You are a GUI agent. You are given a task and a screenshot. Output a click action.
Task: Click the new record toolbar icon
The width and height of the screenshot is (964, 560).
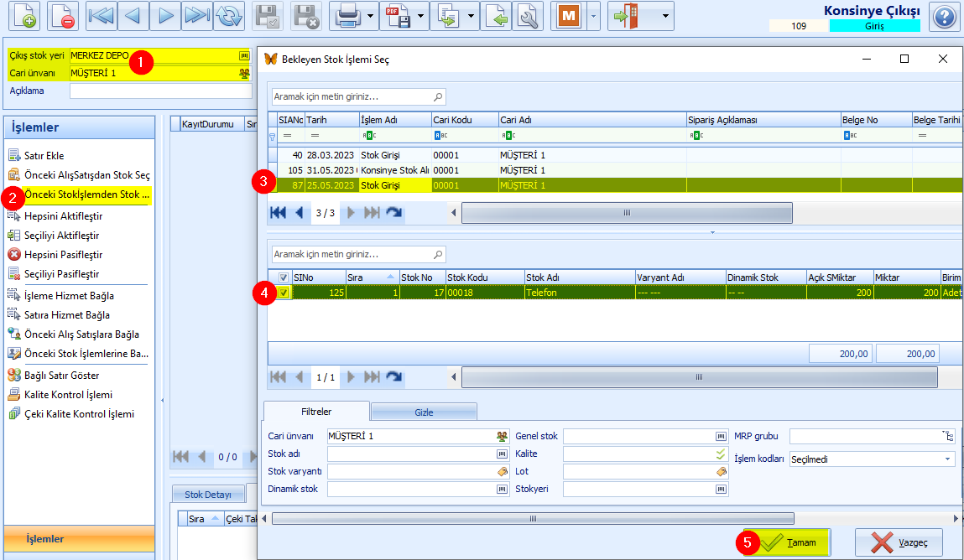click(24, 16)
